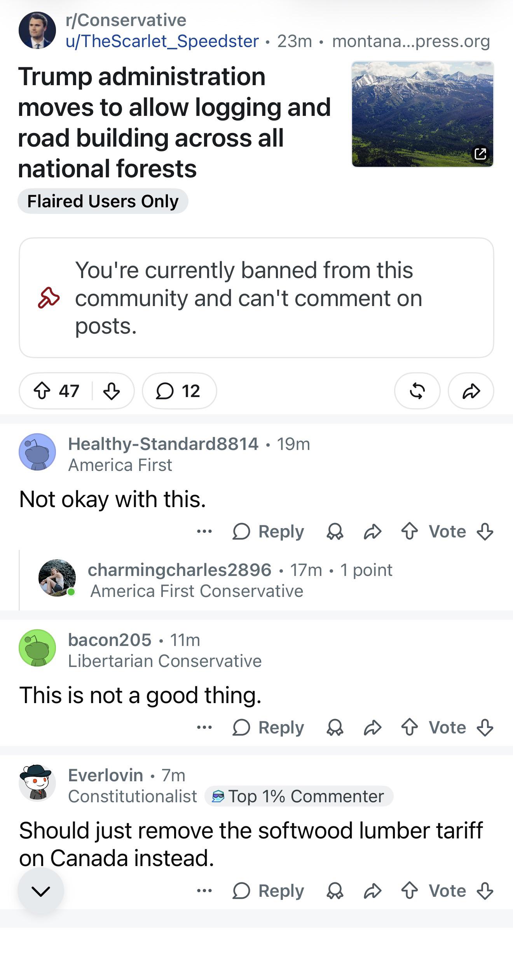Open the 12 comments button
The height and width of the screenshot is (980, 513).
coord(179,391)
